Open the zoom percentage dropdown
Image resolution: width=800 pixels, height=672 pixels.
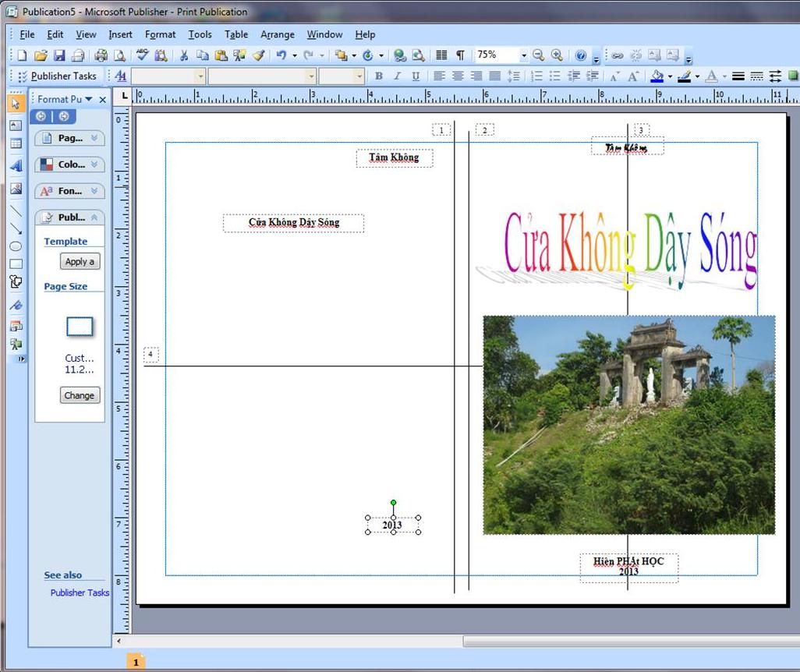point(524,55)
